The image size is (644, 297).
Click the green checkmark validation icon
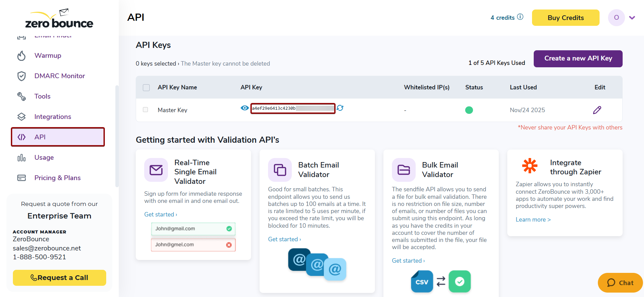click(459, 281)
